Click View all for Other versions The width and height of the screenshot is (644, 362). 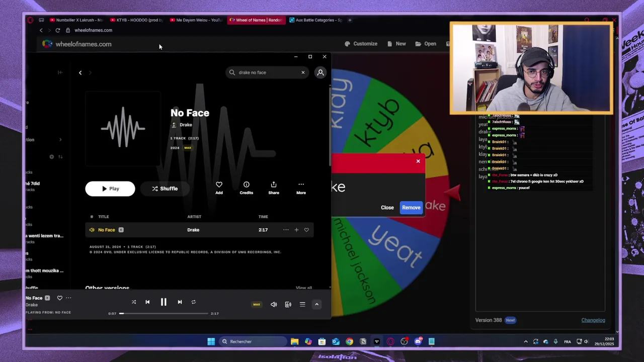click(303, 288)
